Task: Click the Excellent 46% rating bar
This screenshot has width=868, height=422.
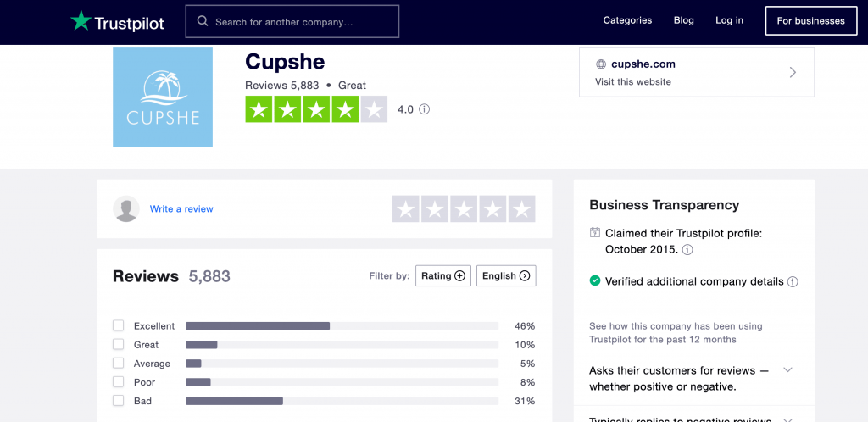Action: click(342, 325)
